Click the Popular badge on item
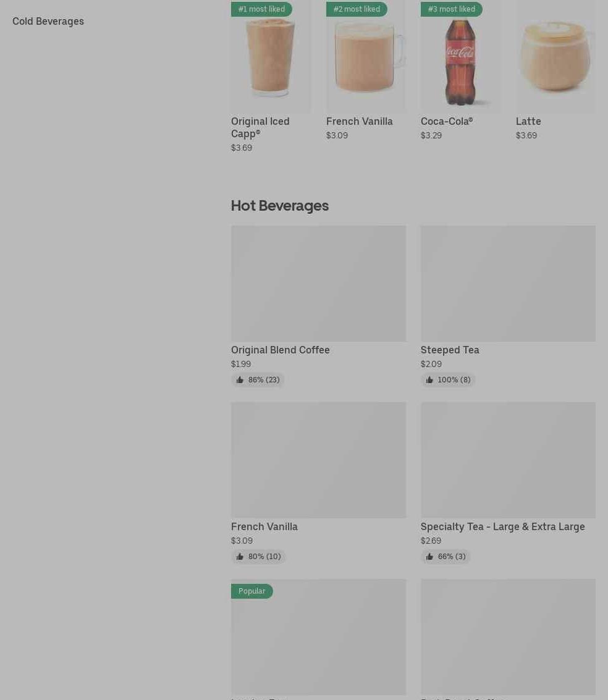This screenshot has height=700, width=608. coord(251,591)
